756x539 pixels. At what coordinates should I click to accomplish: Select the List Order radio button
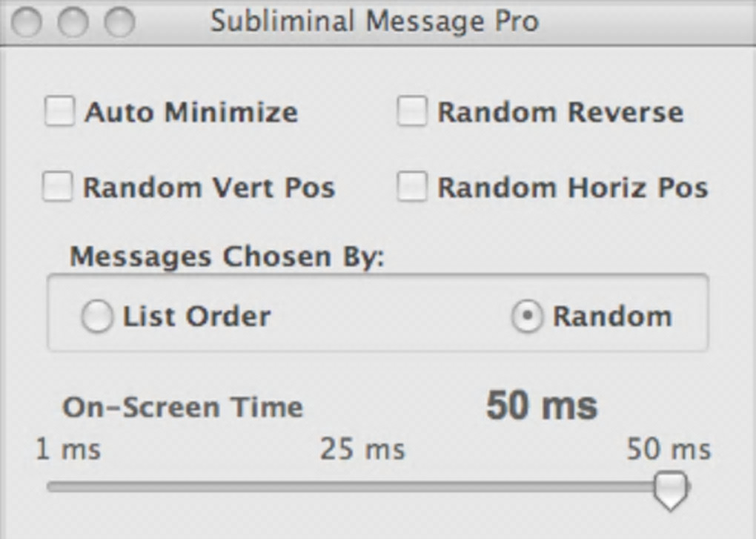97,317
